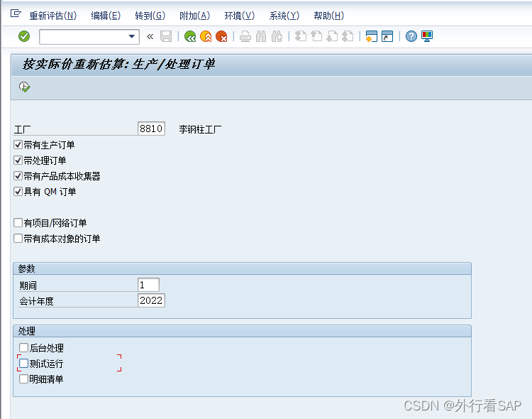Open the 编辑(E) menu
Viewport: 532px width, 419px height.
click(106, 16)
